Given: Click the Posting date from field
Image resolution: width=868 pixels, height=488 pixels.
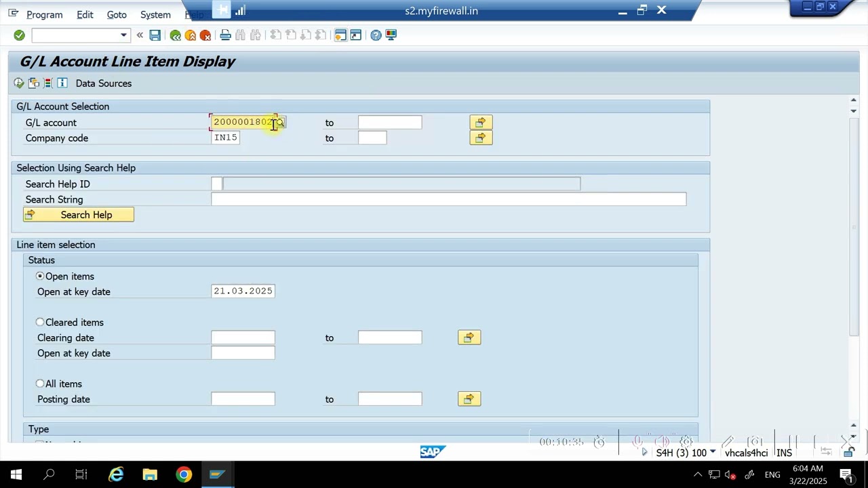Looking at the screenshot, I should pyautogui.click(x=243, y=399).
